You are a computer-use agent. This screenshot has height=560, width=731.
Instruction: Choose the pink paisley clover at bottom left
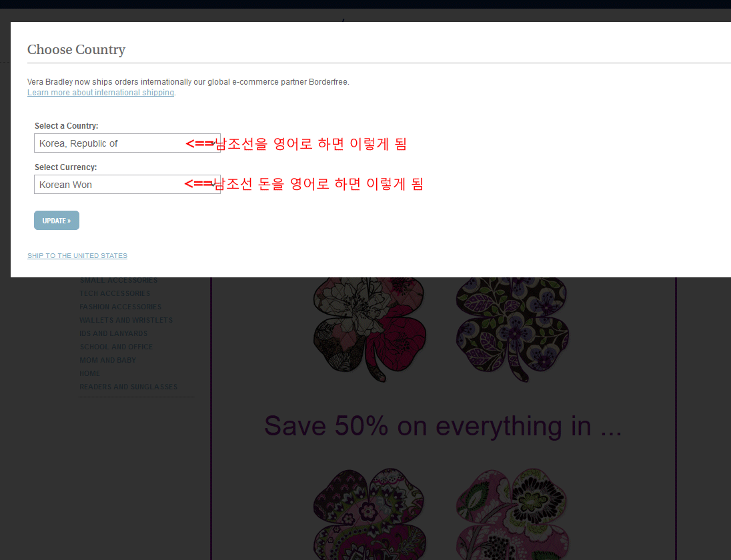coord(370,513)
